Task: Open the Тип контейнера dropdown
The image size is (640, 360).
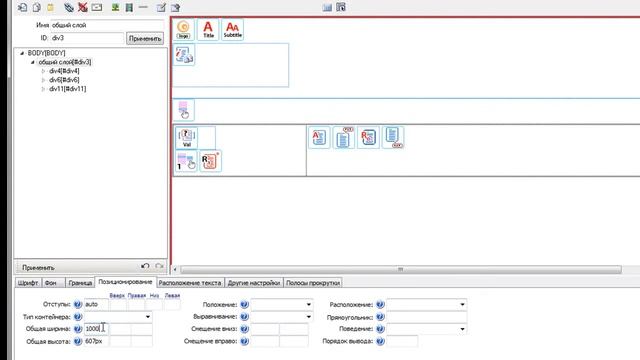Action: 148,317
